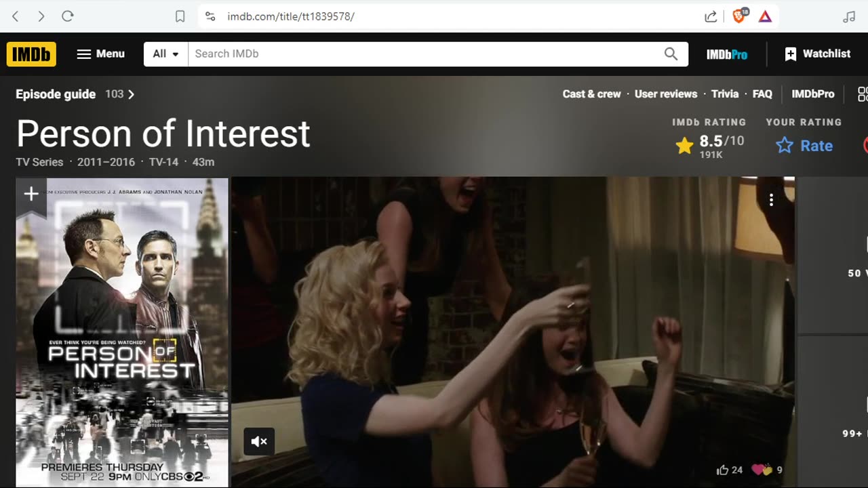Image resolution: width=868 pixels, height=488 pixels.
Task: Bookmark this page with the bookmark icon
Action: tap(180, 16)
